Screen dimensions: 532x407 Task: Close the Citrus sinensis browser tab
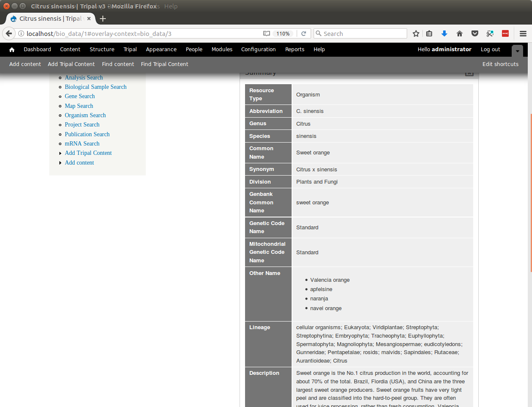(89, 19)
